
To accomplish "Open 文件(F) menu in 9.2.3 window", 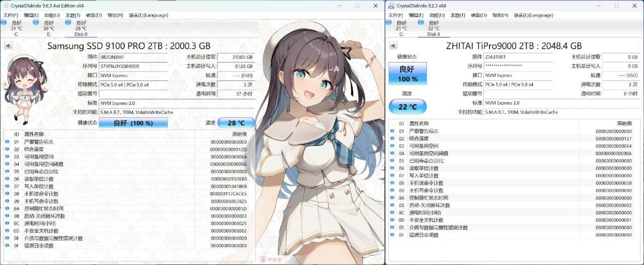I will pyautogui.click(x=396, y=15).
